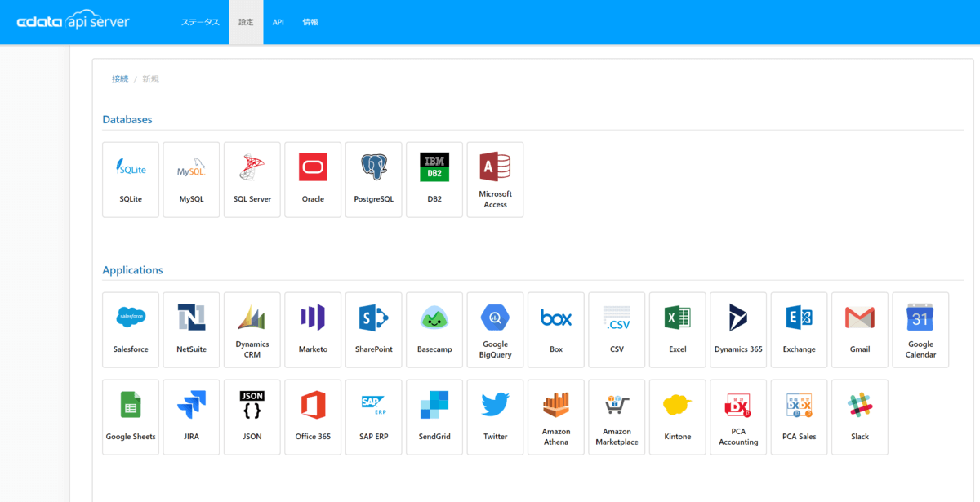Choose the Dynamics 365 tile

(x=738, y=330)
